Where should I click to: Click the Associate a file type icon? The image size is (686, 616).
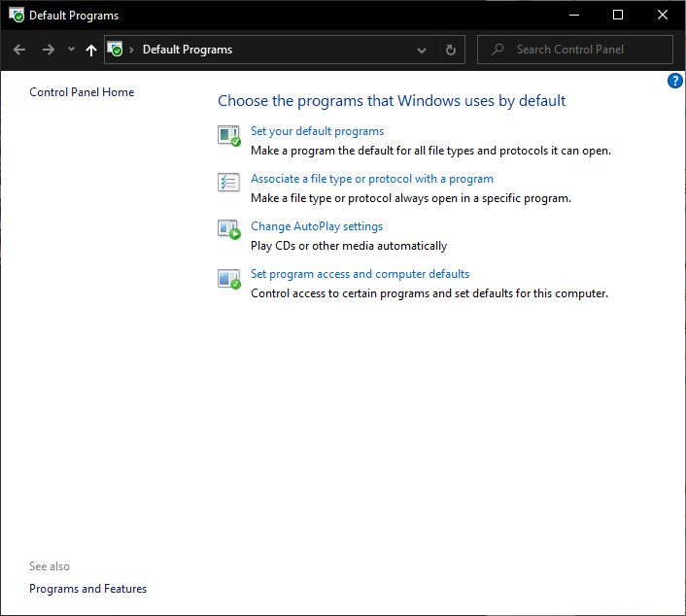(x=228, y=182)
